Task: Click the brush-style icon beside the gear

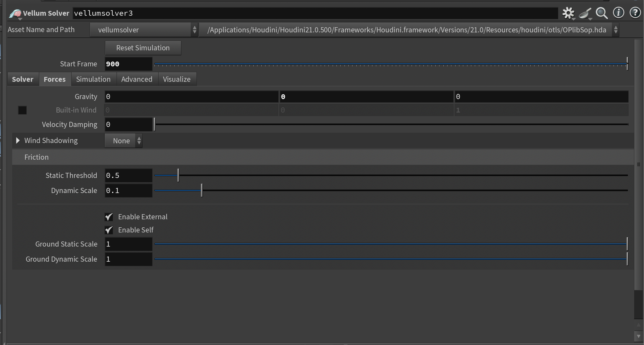Action: [x=585, y=13]
